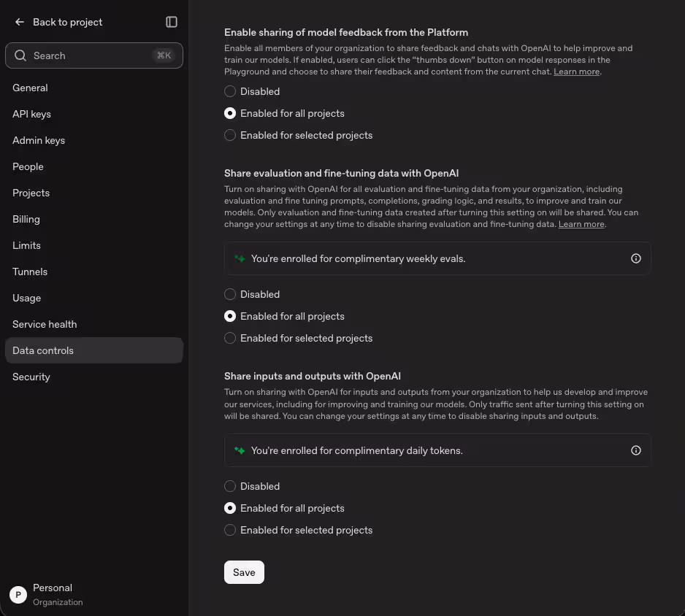
Task: Select Enabled for selected projects under model feedback
Action: (230, 135)
